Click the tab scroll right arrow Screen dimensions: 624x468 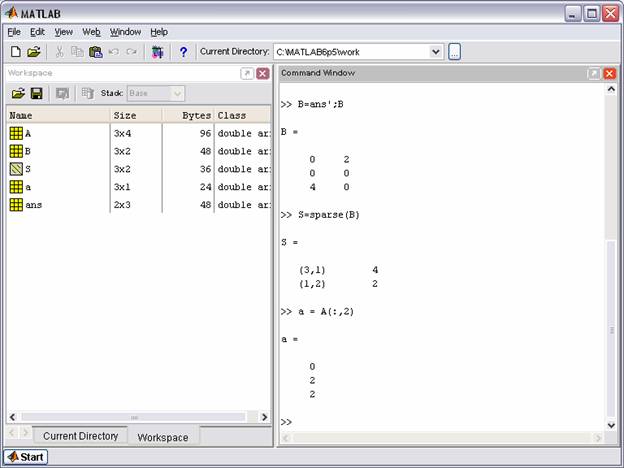(25, 433)
